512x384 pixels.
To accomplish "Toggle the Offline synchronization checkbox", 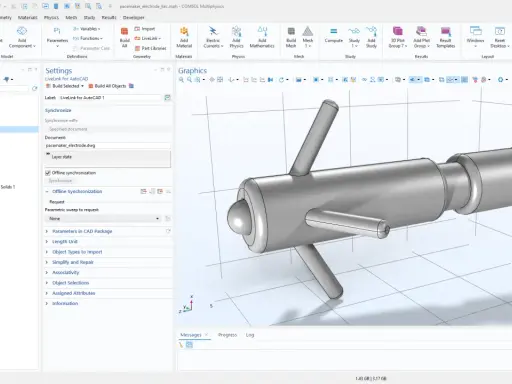I will point(48,173).
